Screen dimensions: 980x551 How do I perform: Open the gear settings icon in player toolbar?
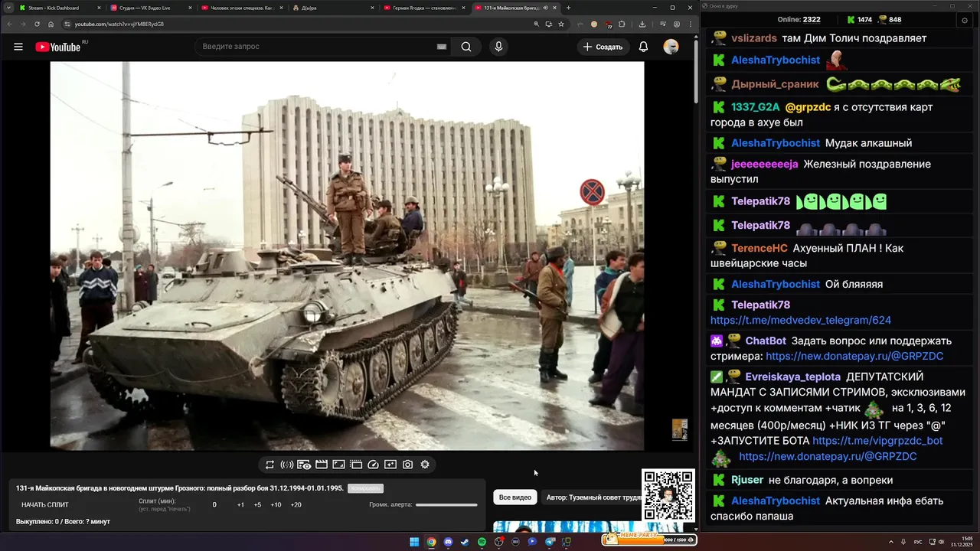[x=425, y=465]
